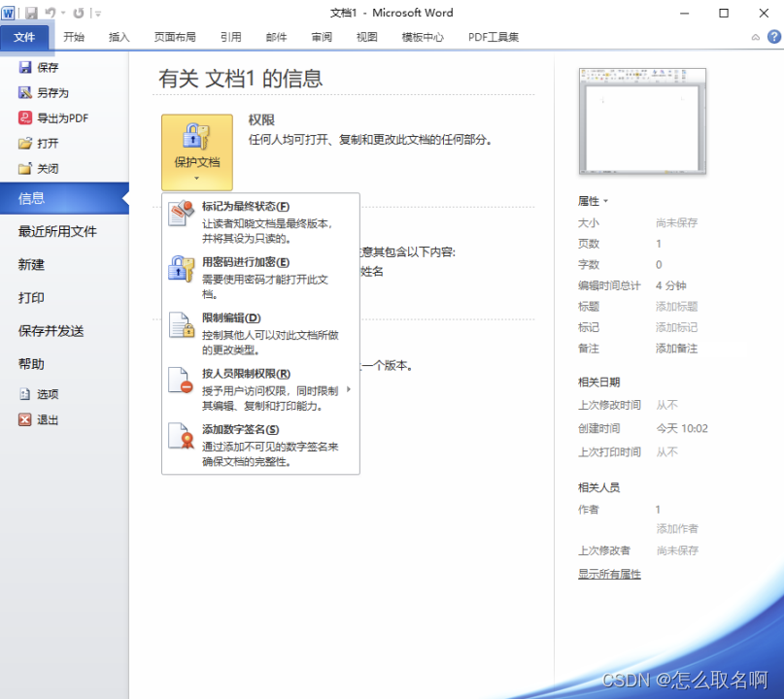Click the 添加数字签名 ribbon seal icon
The width and height of the screenshot is (784, 699).
tap(181, 436)
